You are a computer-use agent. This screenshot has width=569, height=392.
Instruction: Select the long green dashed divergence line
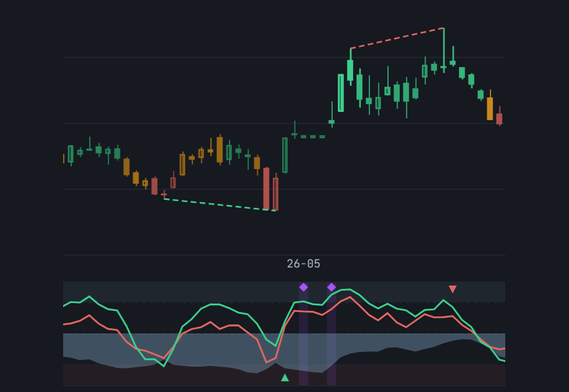(219, 204)
